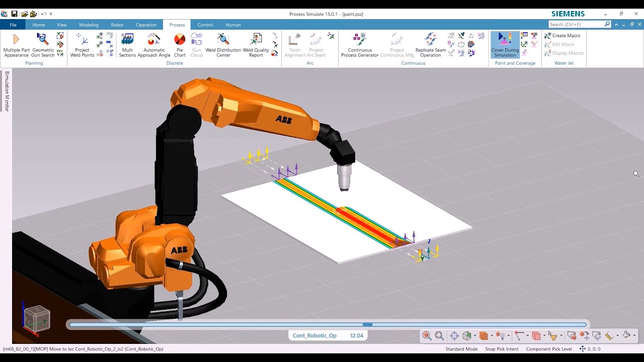Click the Display Macros button
The height and width of the screenshot is (362, 644).
564,53
